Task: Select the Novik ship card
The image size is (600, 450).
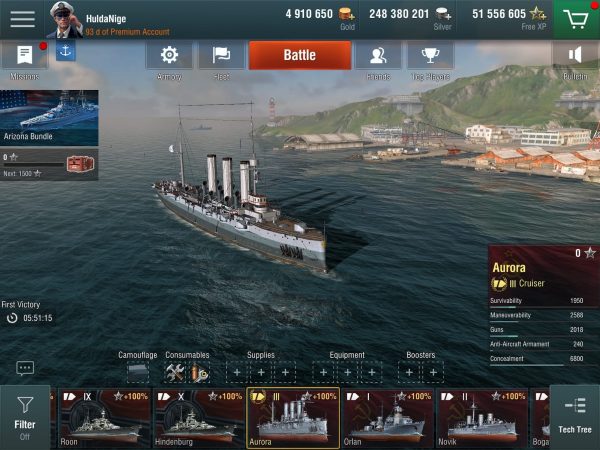Action: pos(482,418)
